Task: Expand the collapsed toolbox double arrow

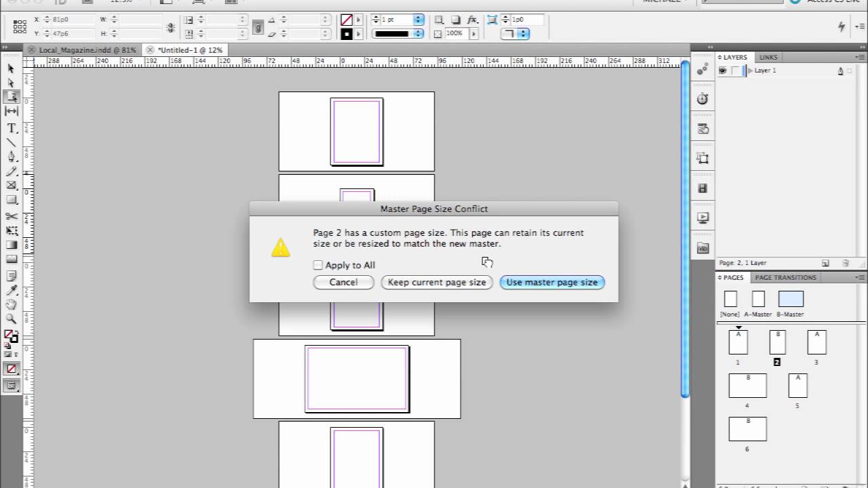Action: pos(4,47)
